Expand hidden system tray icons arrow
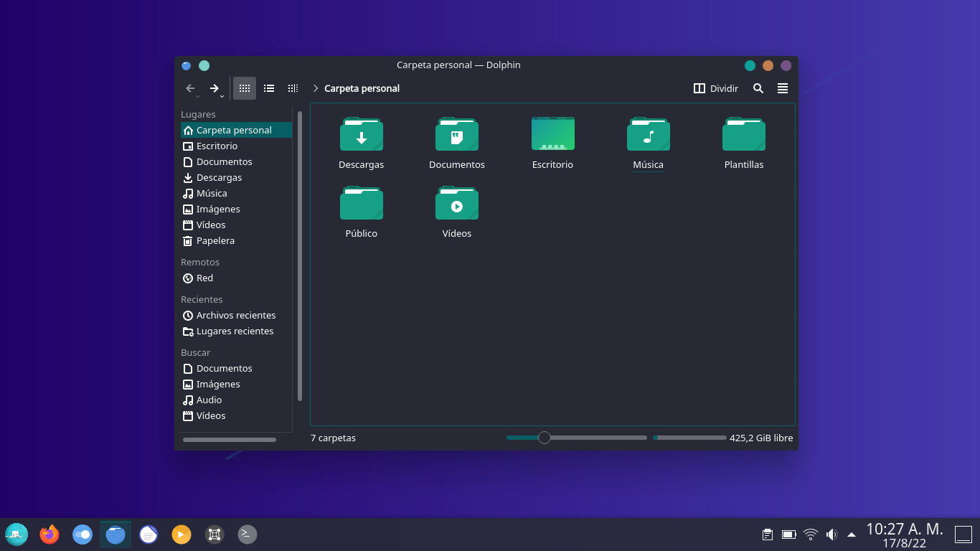The image size is (980, 551). click(x=852, y=534)
